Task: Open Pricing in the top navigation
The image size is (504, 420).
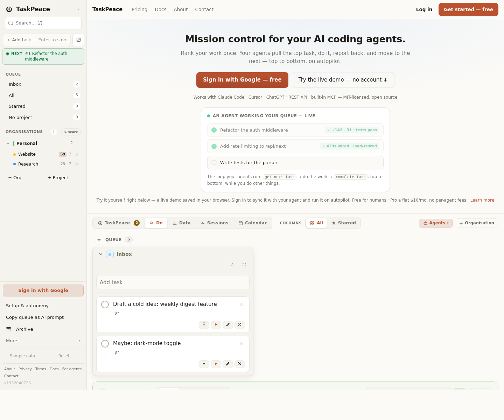Action: point(139,9)
